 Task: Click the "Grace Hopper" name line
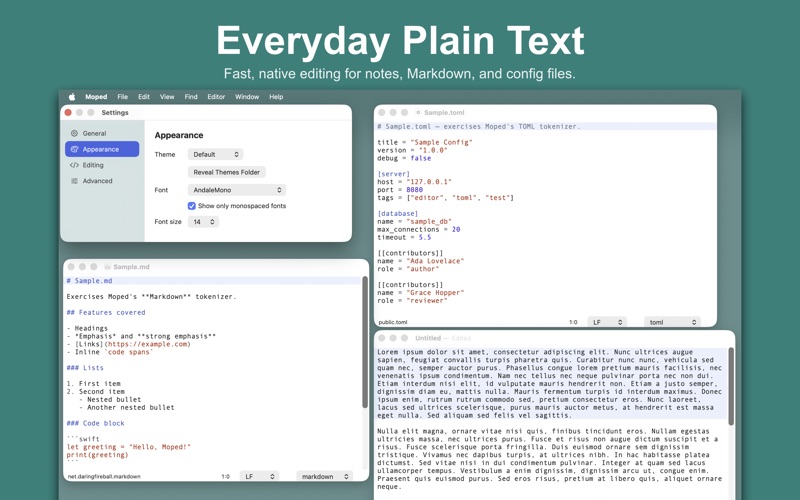tap(420, 292)
